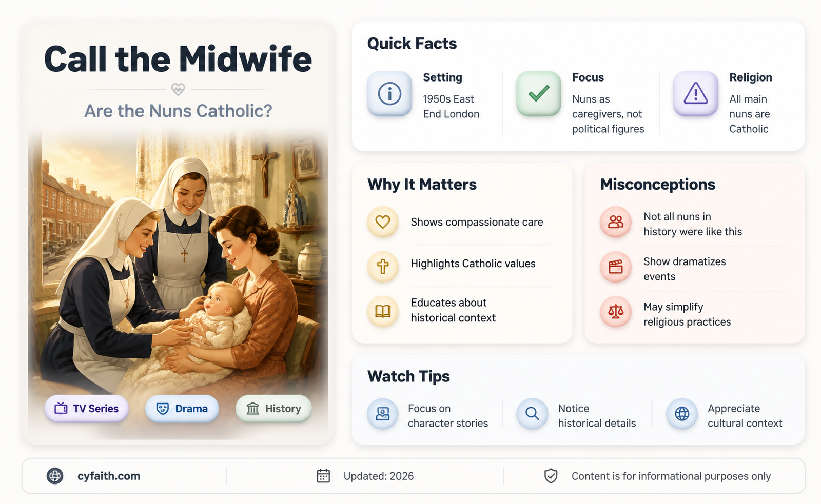821x504 pixels.
Task: Click 'May simplify religious practices' text
Action: 687,314
